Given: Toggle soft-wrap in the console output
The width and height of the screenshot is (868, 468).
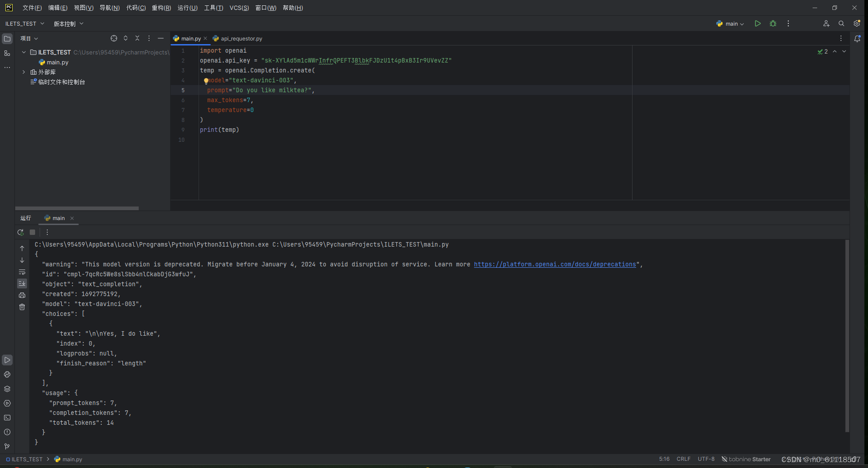Looking at the screenshot, I should click(22, 272).
